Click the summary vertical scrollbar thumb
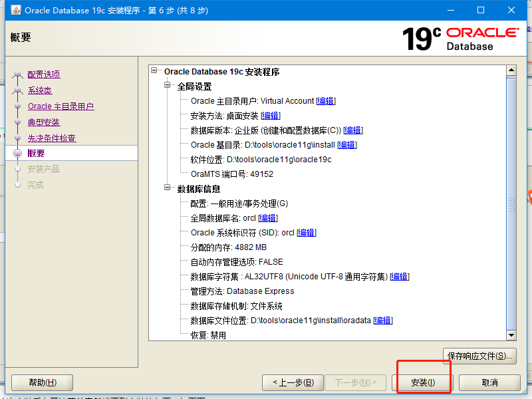This screenshot has height=399, width=532. 511,203
